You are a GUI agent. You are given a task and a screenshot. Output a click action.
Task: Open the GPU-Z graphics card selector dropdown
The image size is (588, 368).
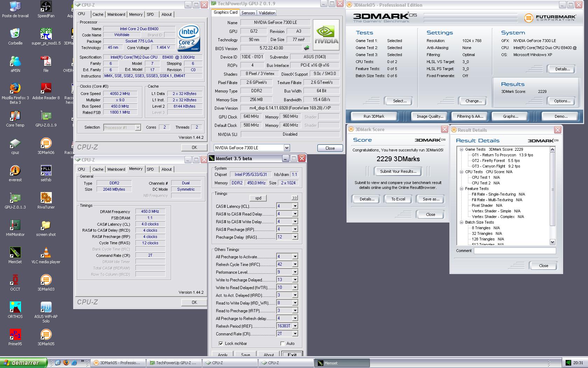pyautogui.click(x=287, y=148)
